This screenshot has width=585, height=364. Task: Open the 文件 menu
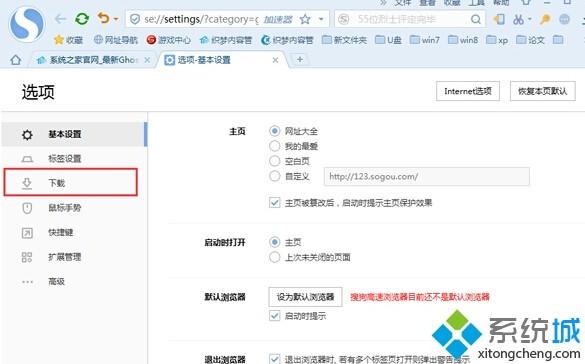[x=403, y=3]
